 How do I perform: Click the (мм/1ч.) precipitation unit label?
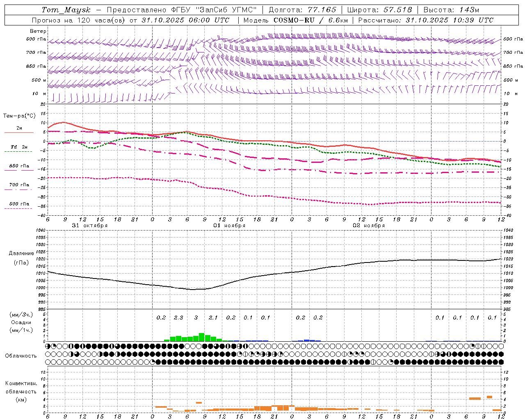[x=21, y=330]
